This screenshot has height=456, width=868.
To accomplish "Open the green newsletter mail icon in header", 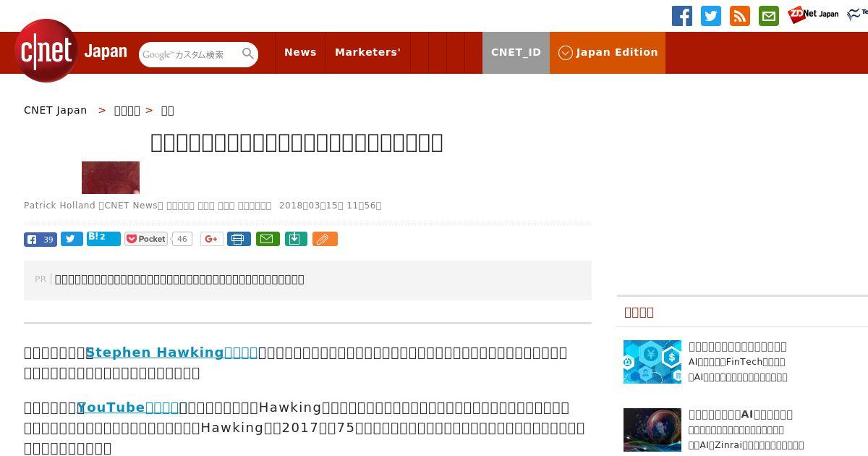I will (x=769, y=16).
